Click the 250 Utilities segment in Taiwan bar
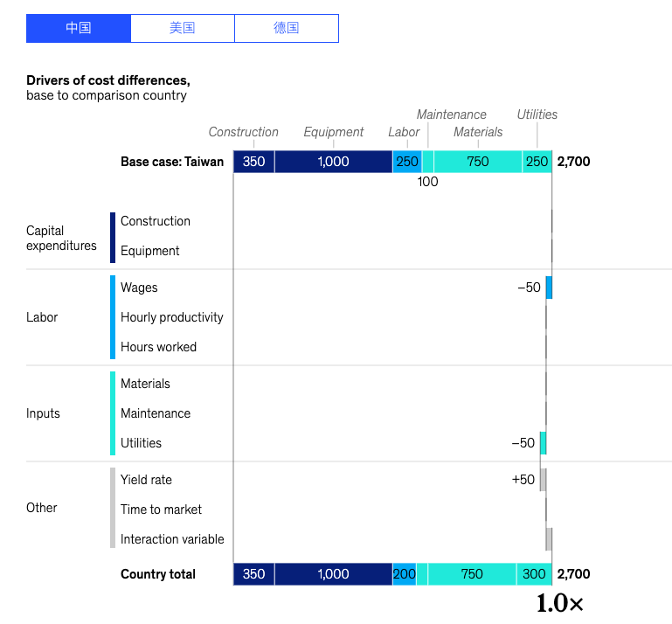 point(537,162)
